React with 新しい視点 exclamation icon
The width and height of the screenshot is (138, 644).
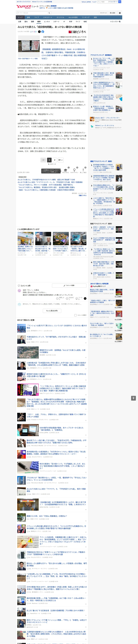click(x=83, y=170)
